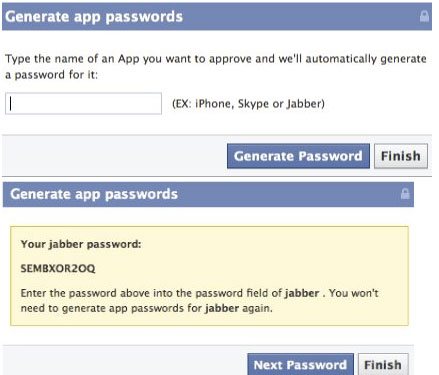439x375 pixels.
Task: Click the 'Your jabber password:' heading
Action: (x=81, y=244)
